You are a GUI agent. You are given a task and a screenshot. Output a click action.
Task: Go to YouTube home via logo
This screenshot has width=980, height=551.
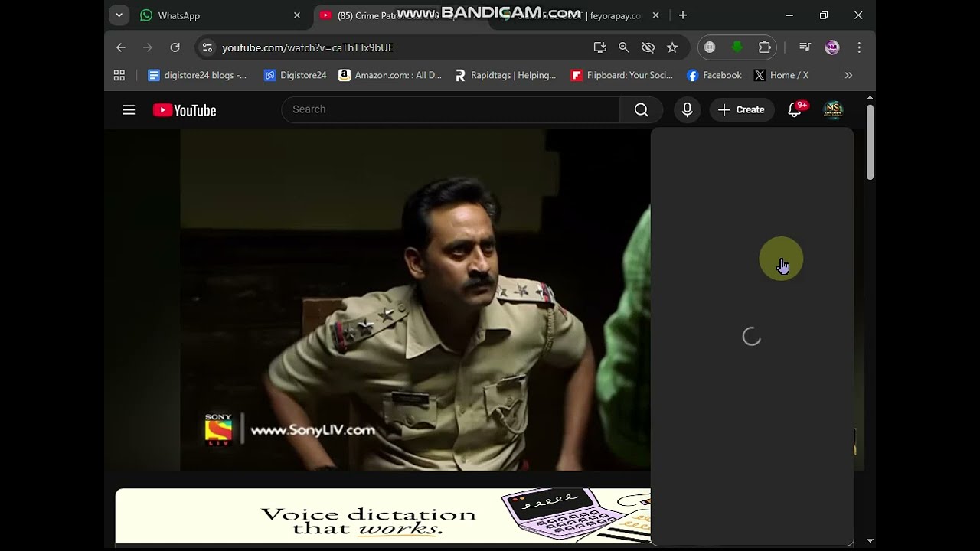tap(185, 110)
